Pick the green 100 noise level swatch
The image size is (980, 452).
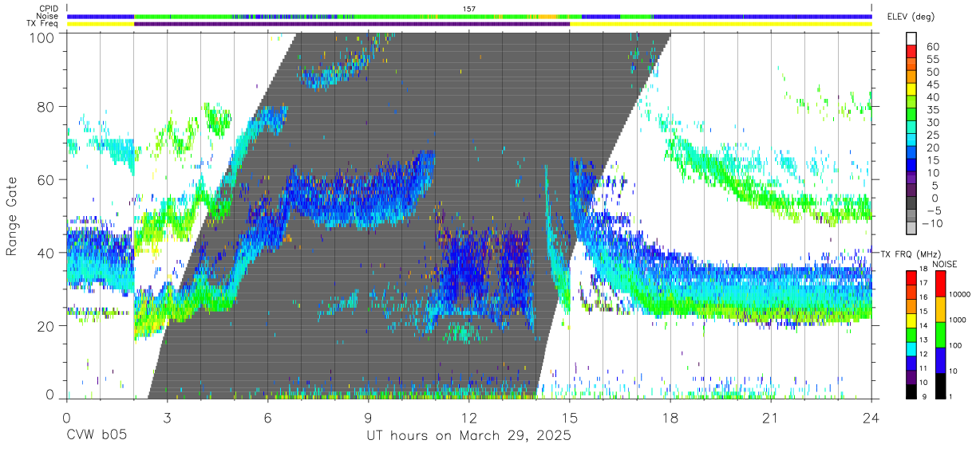940,334
